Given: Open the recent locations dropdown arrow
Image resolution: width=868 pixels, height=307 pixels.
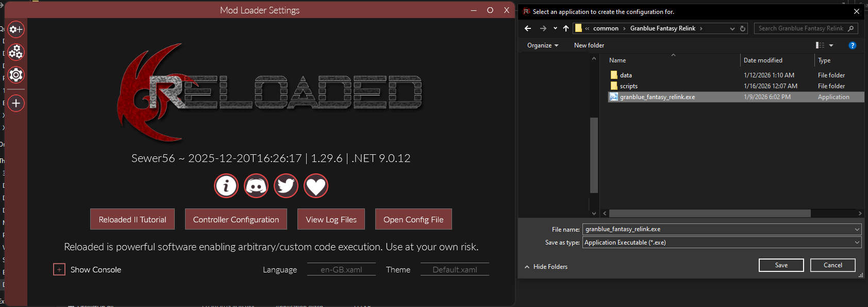Looking at the screenshot, I should tap(555, 28).
